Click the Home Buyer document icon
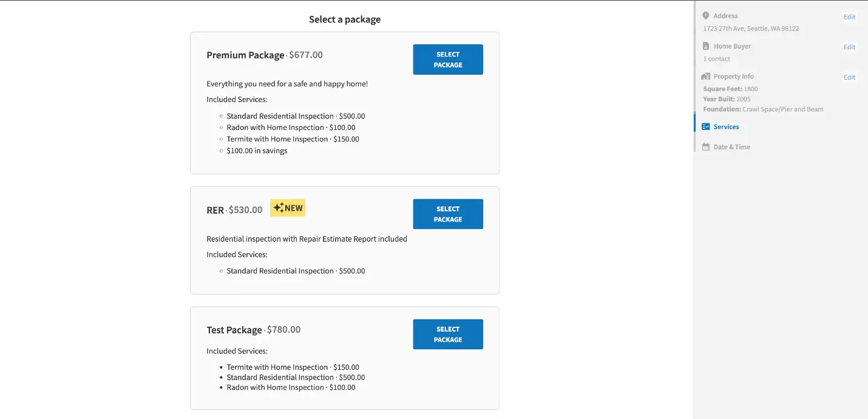Image resolution: width=868 pixels, height=419 pixels. pos(705,46)
